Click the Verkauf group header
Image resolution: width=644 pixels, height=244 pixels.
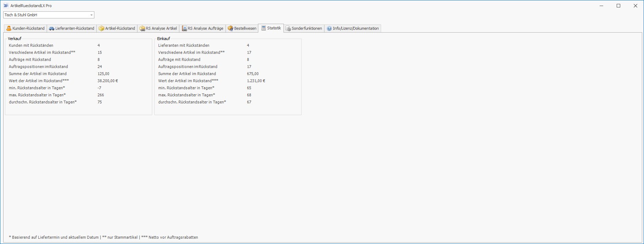[x=15, y=39]
